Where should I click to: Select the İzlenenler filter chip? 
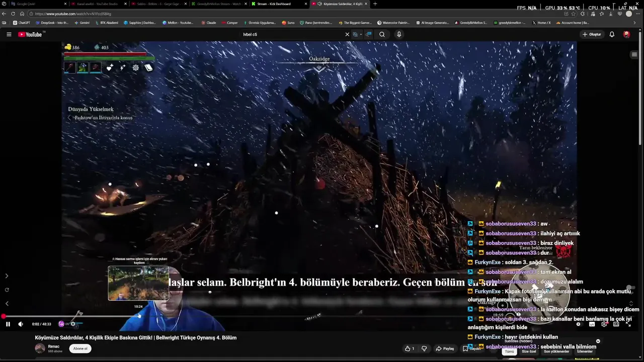click(585, 351)
